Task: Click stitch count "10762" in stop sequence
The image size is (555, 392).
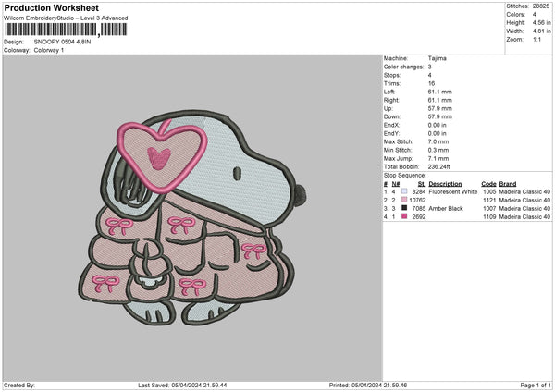Action: click(x=417, y=201)
